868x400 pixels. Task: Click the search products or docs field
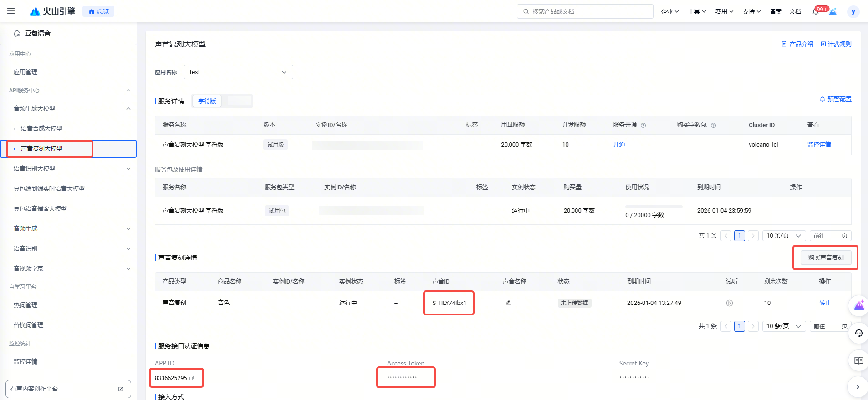(x=585, y=11)
